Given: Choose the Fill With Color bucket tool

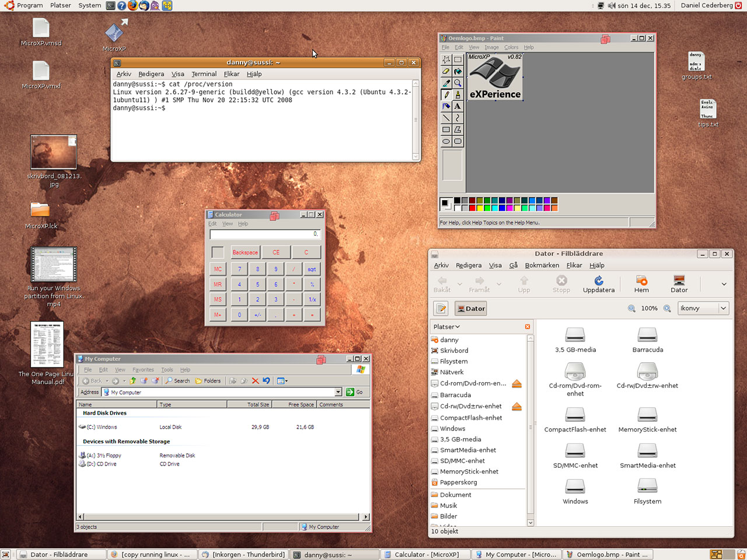Looking at the screenshot, I should click(x=458, y=71).
